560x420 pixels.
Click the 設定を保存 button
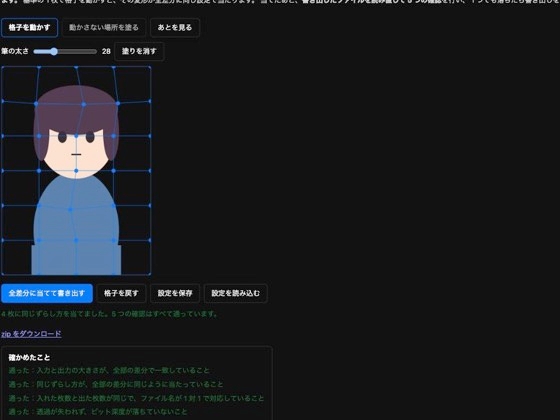(175, 293)
